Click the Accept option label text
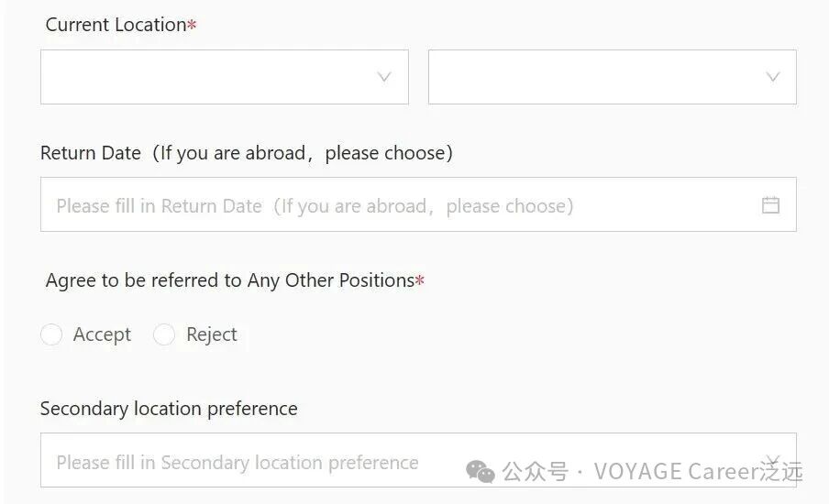 tap(102, 335)
